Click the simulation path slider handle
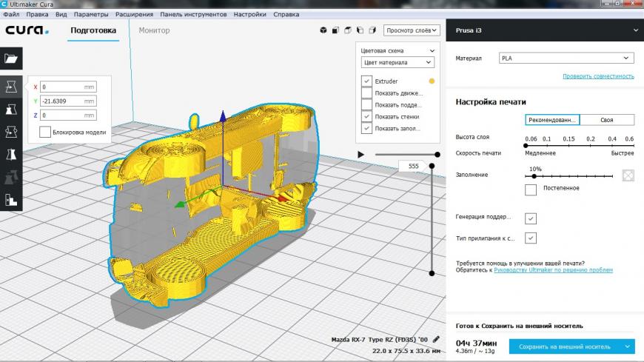644x362 pixels. click(437, 155)
